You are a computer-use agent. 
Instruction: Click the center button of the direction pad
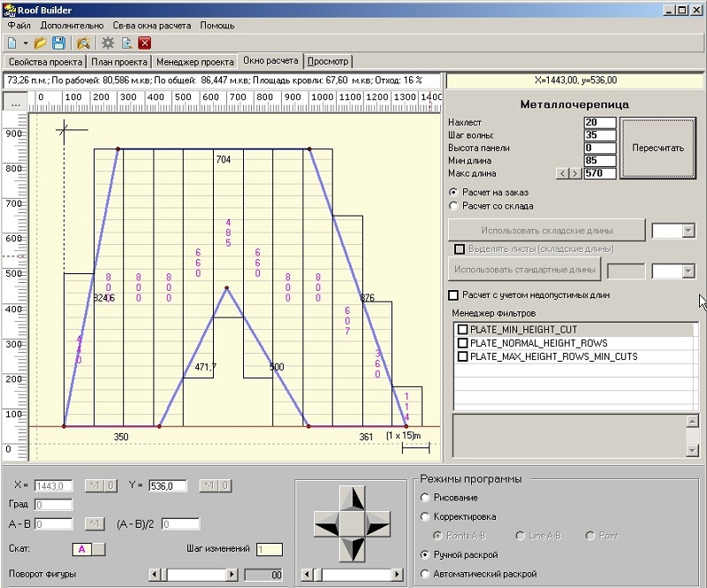(x=352, y=523)
